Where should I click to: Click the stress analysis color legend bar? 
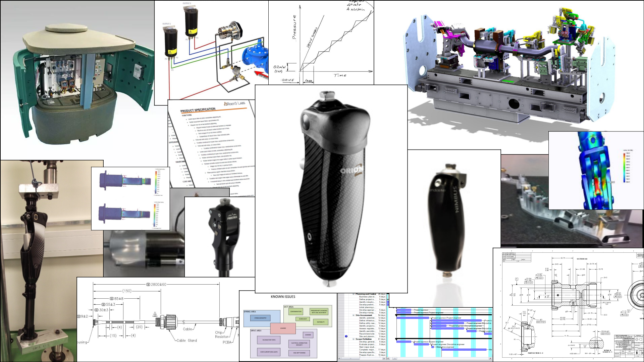624,168
